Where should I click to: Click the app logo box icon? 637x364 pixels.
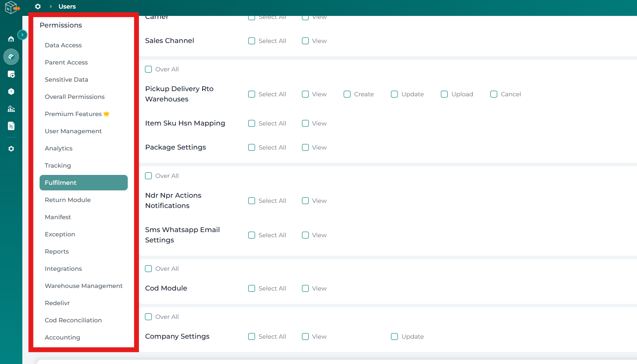click(x=12, y=7)
